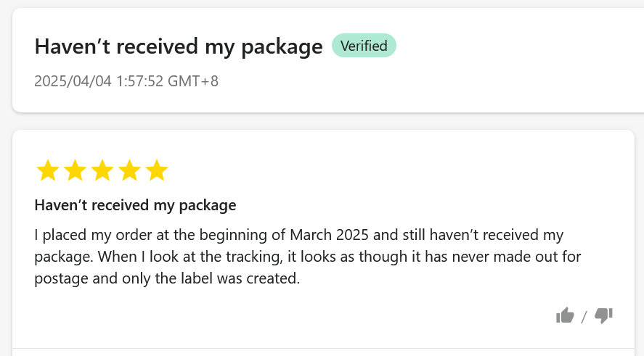Viewport: 644px width, 356px height.
Task: Click the line "postage and only the label was created."
Action: click(x=167, y=279)
